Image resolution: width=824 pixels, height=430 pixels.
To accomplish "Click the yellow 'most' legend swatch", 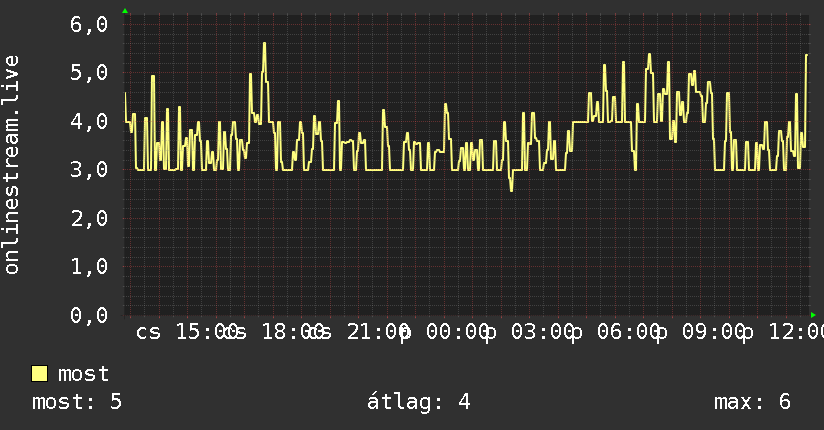I will 39,374.
